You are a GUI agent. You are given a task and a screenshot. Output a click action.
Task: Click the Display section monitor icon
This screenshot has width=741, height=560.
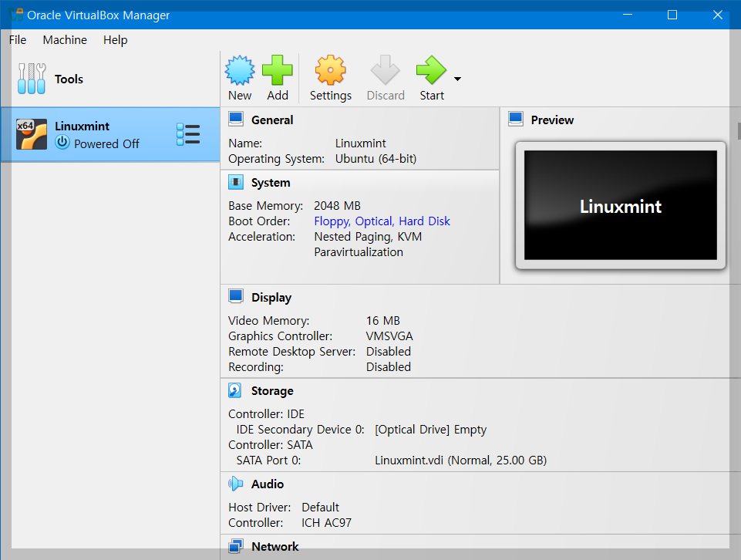coord(236,296)
